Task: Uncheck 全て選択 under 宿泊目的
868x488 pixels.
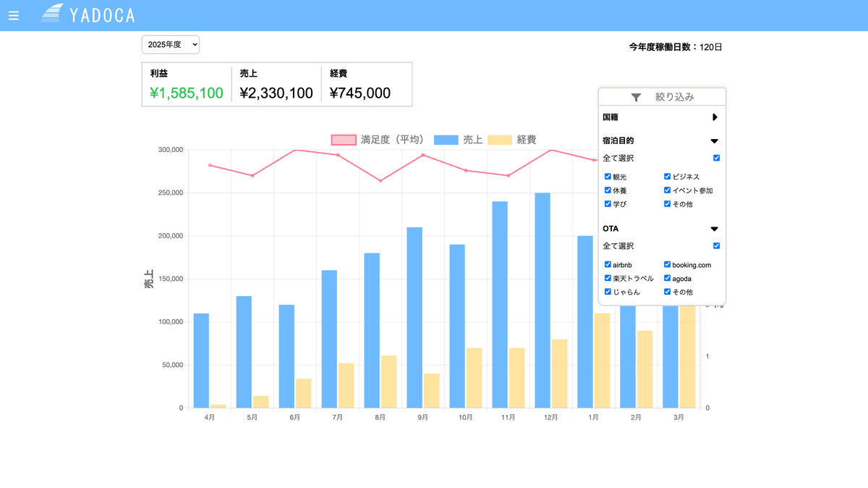Action: (x=716, y=158)
